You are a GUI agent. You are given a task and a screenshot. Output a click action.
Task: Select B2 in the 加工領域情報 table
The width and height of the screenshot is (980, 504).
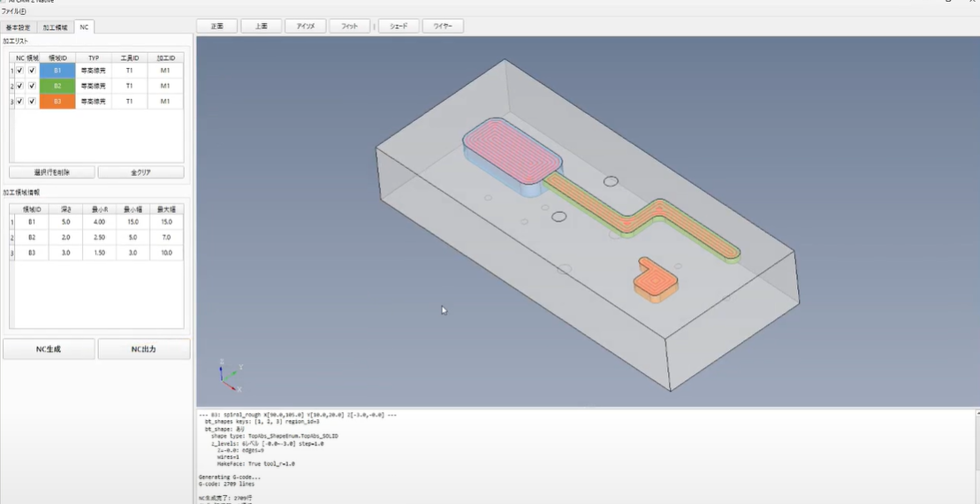[x=32, y=238]
